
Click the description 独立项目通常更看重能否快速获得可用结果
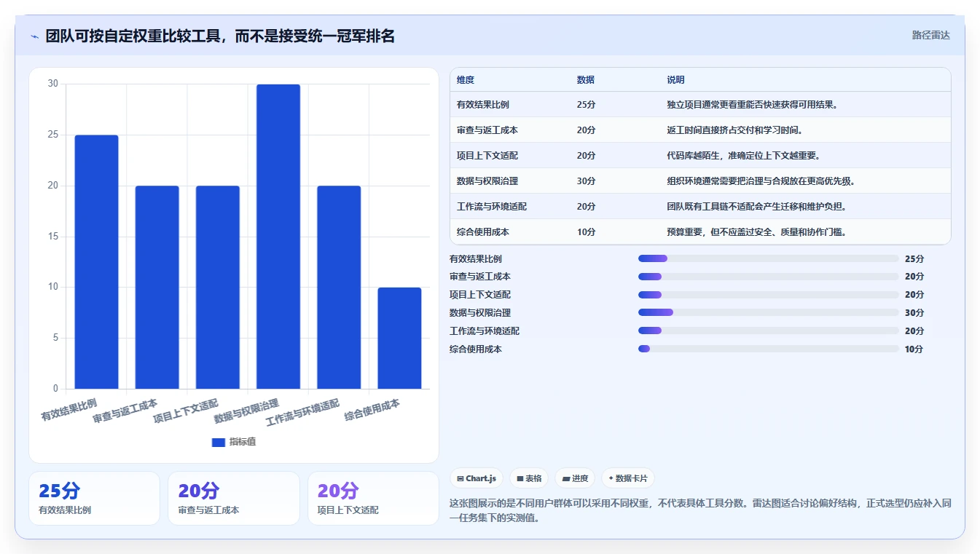click(x=753, y=105)
